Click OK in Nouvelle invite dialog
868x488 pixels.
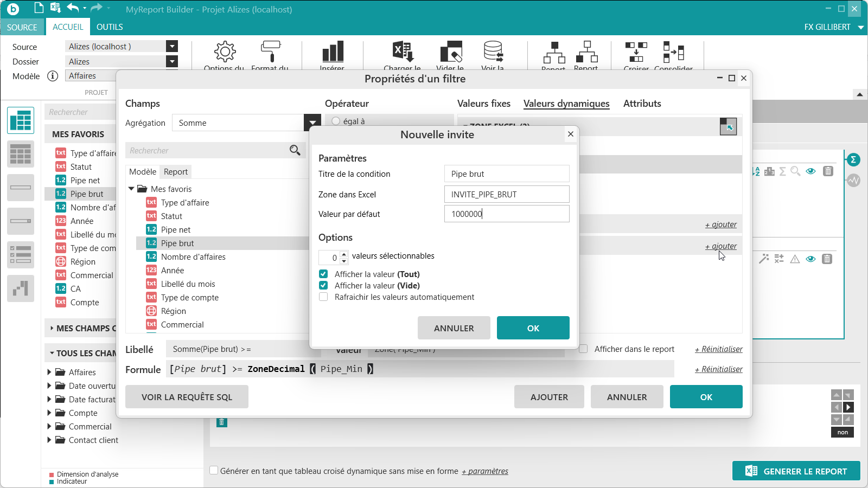click(533, 328)
